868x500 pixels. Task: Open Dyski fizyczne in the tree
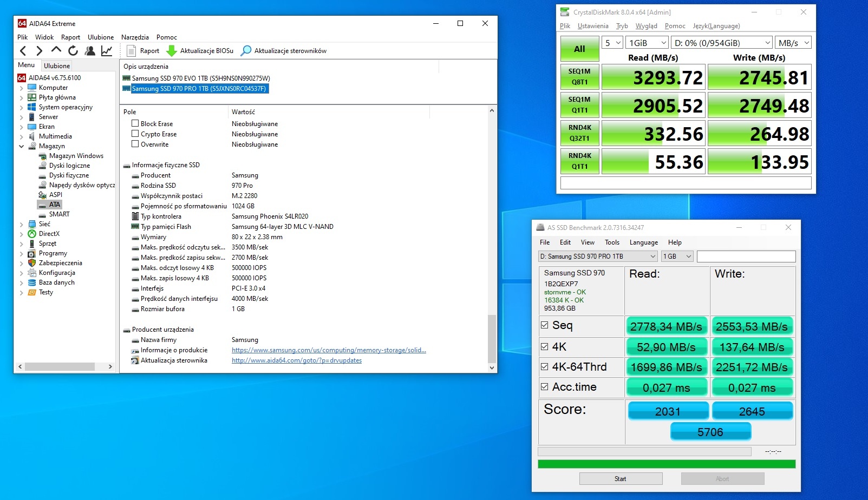tap(69, 175)
